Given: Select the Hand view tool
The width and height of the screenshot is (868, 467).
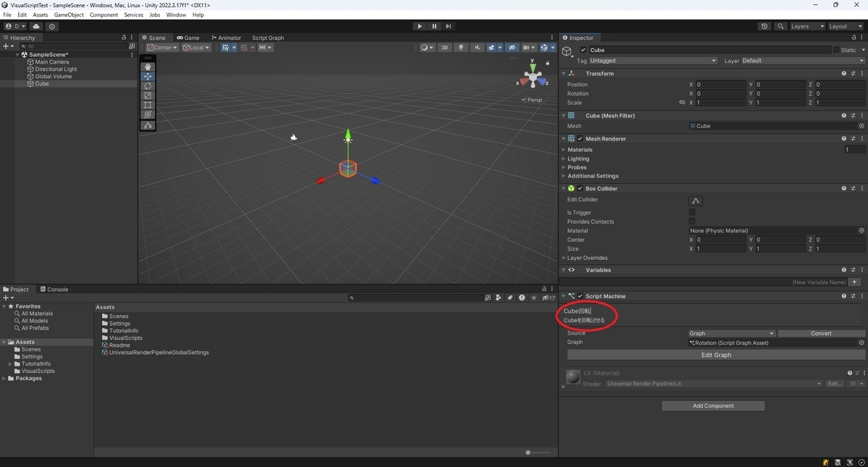Looking at the screenshot, I should pos(148,67).
